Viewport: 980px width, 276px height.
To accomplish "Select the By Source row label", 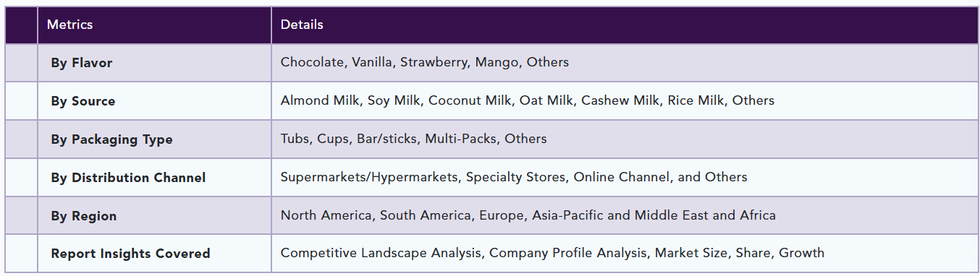I will pos(83,101).
